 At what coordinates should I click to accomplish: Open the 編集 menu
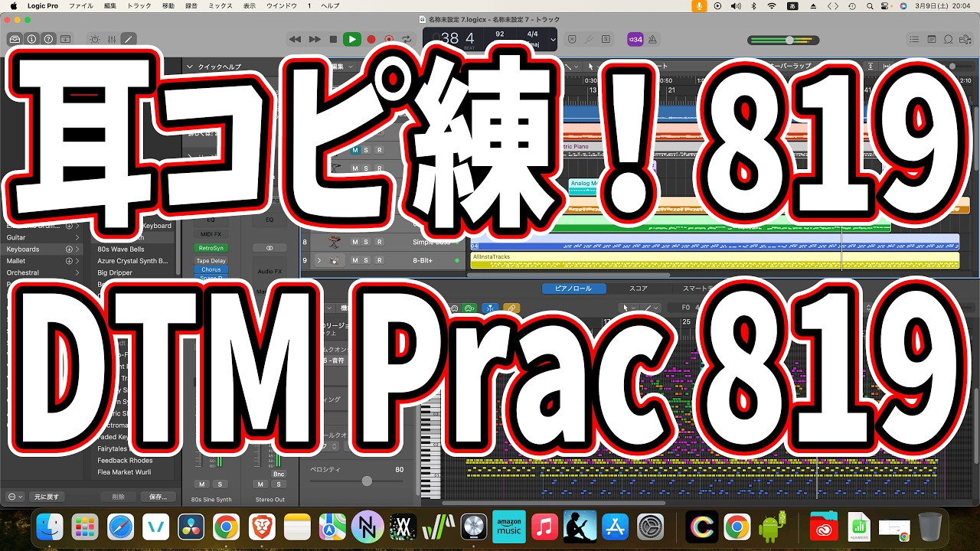pyautogui.click(x=110, y=5)
